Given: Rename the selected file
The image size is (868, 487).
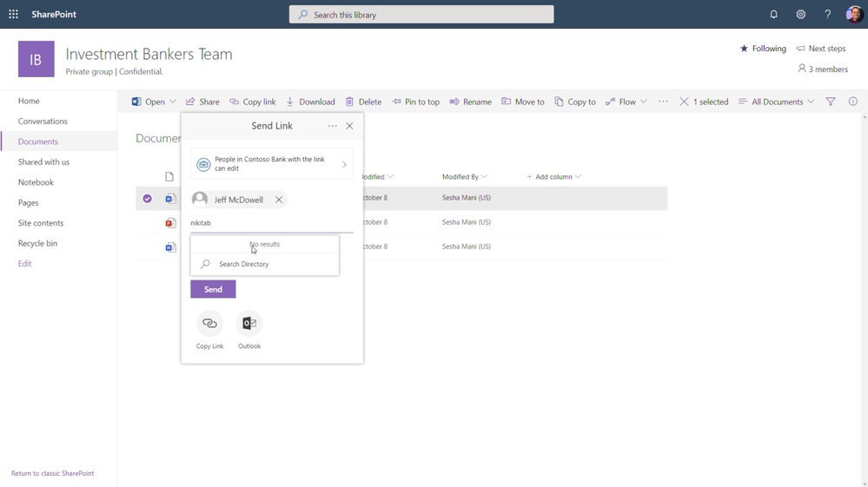Looking at the screenshot, I should (471, 102).
